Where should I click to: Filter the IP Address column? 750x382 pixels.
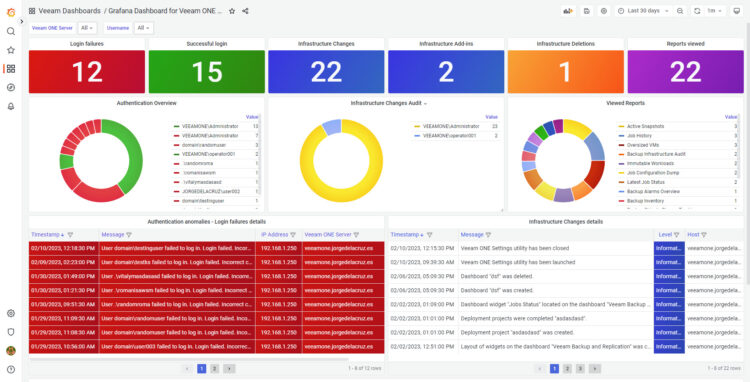(293, 235)
